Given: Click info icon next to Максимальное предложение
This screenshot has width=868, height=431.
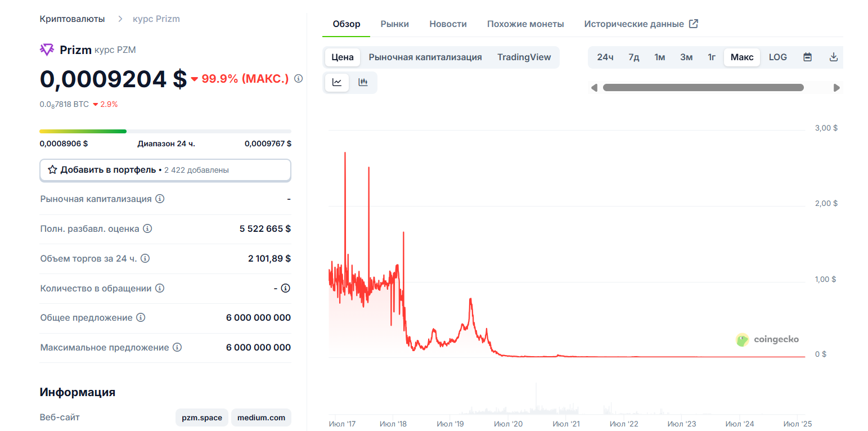Looking at the screenshot, I should [x=177, y=348].
